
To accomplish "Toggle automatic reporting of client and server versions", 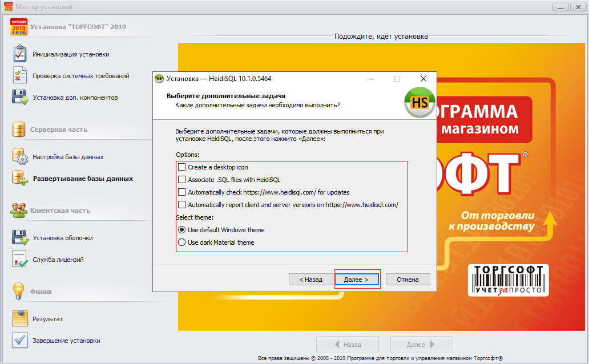I will [182, 205].
